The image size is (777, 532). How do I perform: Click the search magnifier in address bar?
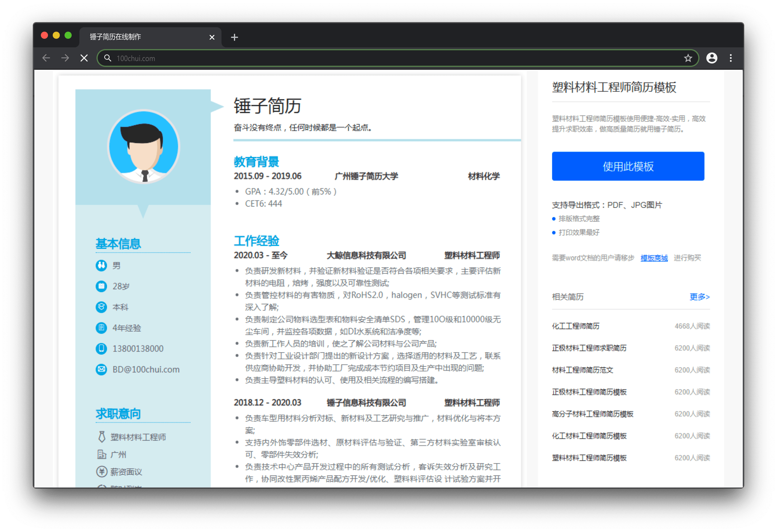107,58
